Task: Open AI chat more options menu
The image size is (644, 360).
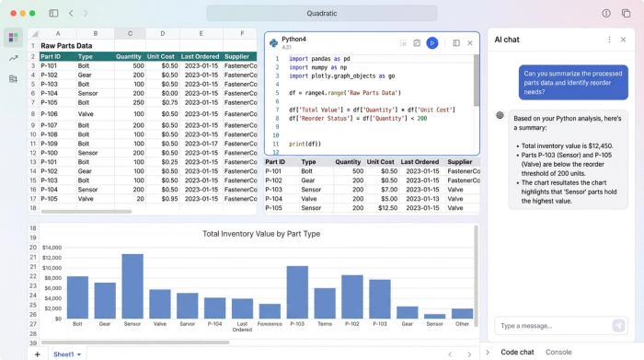Action: 609,40
